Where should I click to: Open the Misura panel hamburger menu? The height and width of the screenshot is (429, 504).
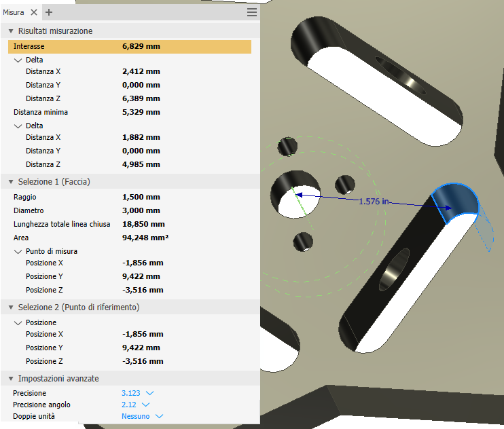coord(252,12)
